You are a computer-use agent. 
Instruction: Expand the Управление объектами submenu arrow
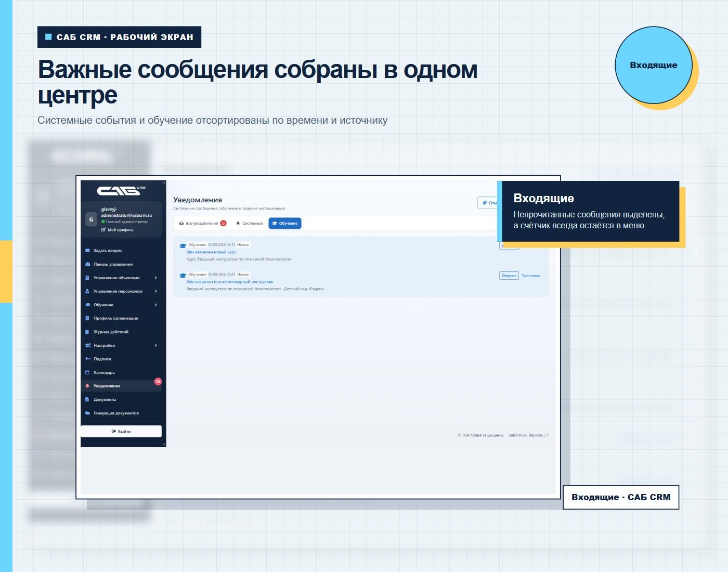pos(156,278)
